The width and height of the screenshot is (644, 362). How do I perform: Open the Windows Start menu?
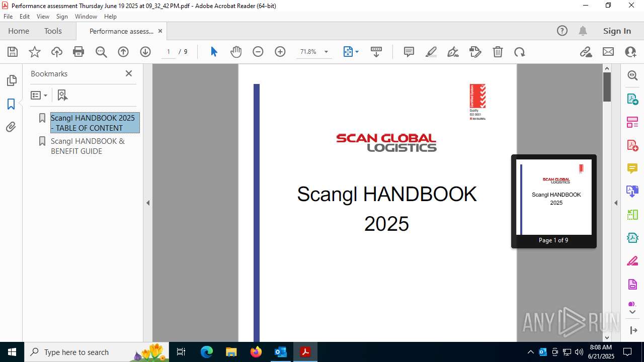pyautogui.click(x=12, y=352)
